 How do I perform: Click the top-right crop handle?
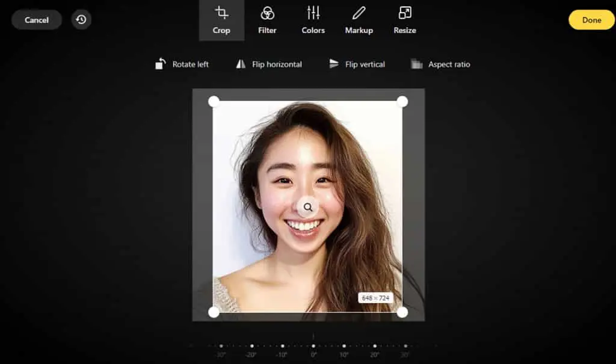[402, 102]
